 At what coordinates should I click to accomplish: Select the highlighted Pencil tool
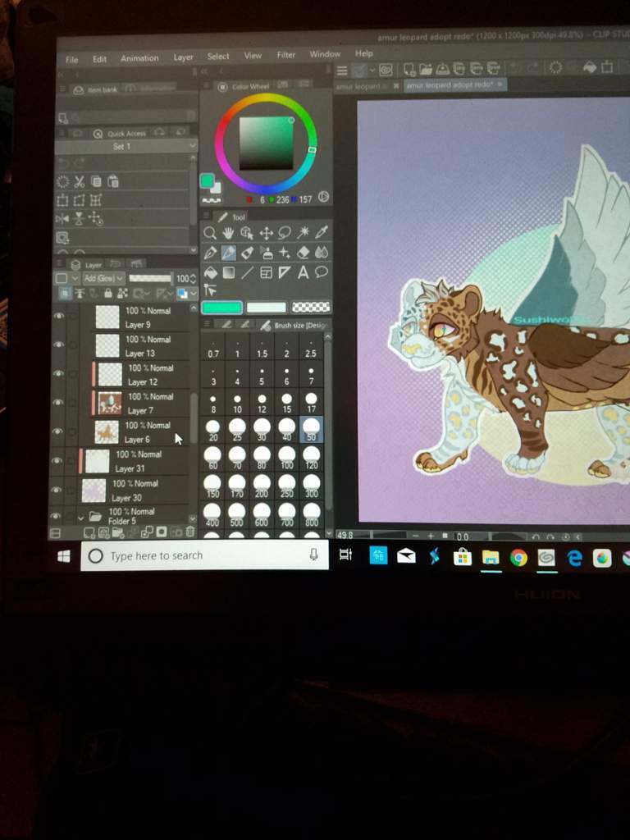coord(229,253)
